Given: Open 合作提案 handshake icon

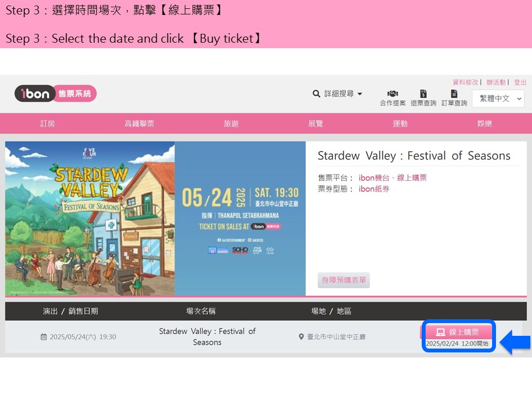Looking at the screenshot, I should click(x=392, y=94).
